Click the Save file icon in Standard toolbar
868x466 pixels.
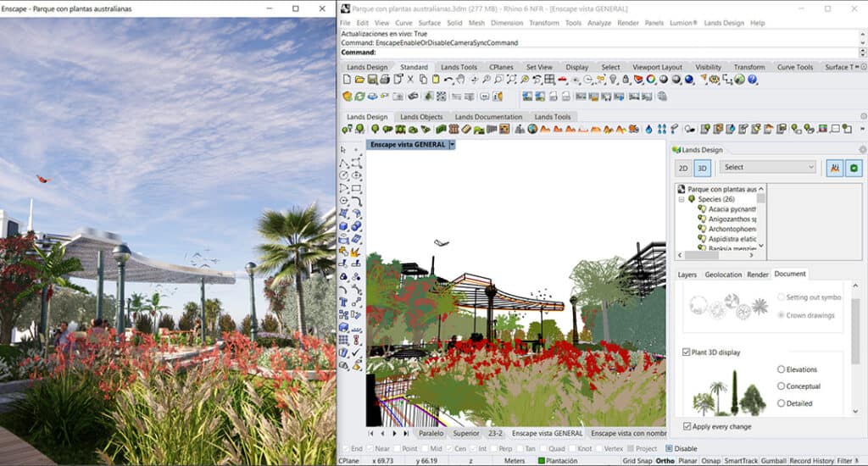[x=372, y=80]
